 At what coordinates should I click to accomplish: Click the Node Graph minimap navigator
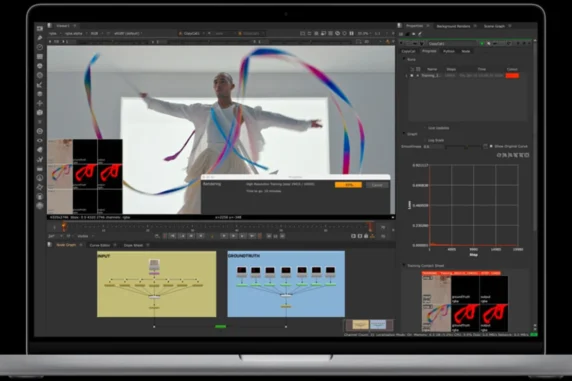(368, 325)
